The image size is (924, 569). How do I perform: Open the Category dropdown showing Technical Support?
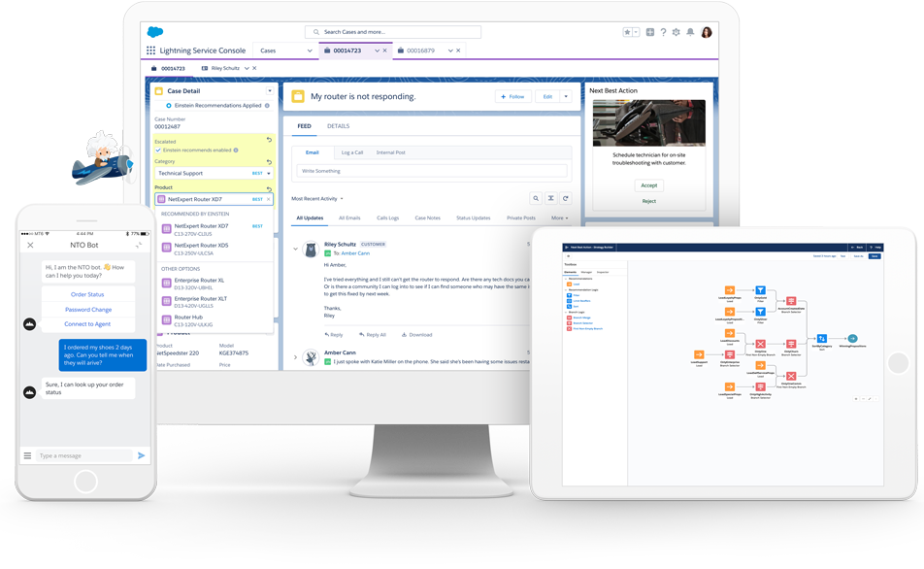pos(214,173)
